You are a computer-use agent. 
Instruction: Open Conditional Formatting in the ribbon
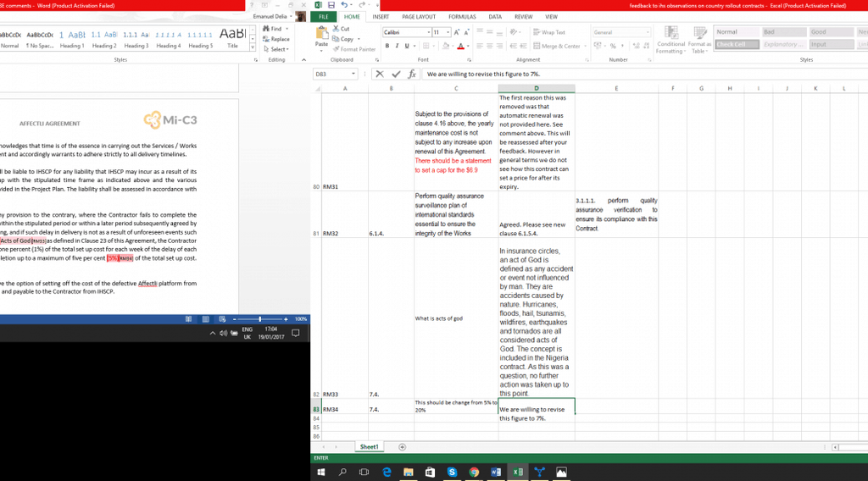[670, 40]
